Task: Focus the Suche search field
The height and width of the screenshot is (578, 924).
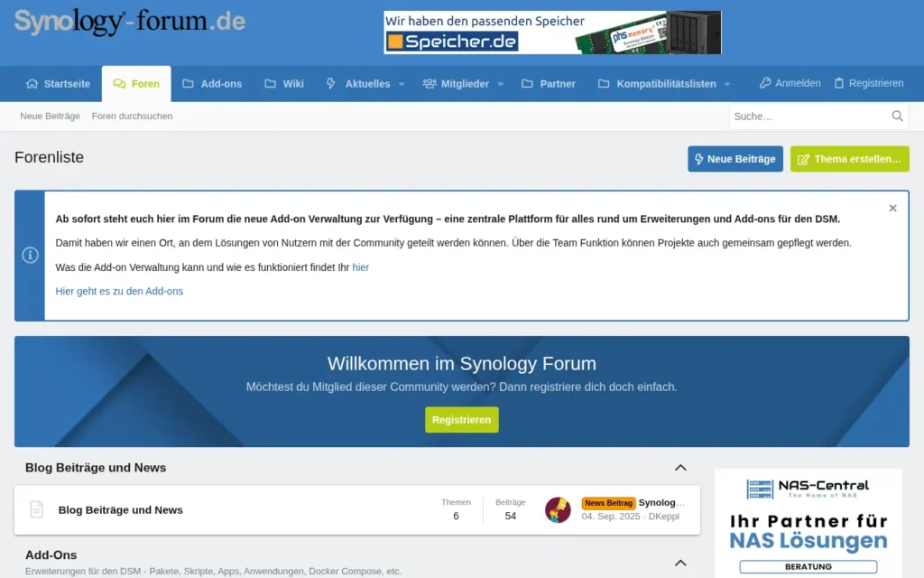Action: pos(808,117)
